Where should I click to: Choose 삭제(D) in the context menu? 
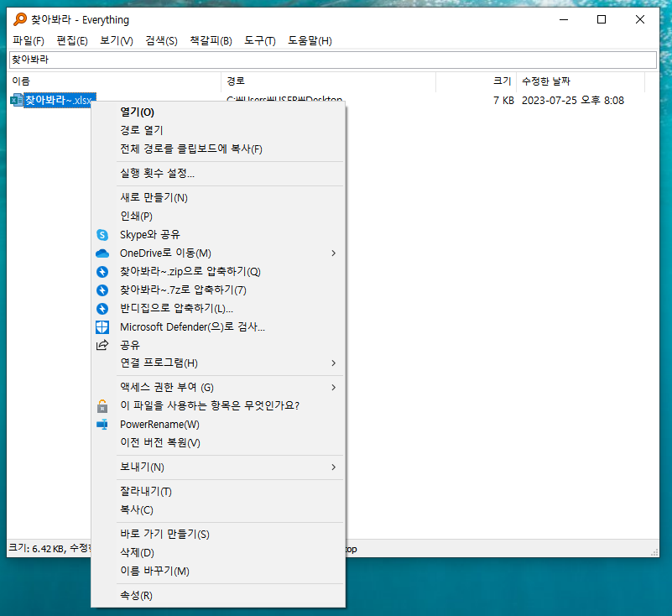coord(218,552)
